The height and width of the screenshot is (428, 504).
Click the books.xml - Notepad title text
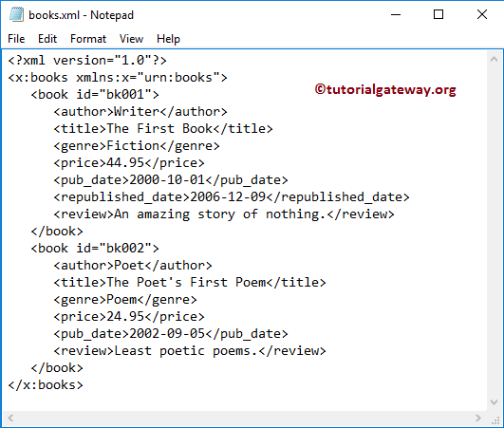81,15
